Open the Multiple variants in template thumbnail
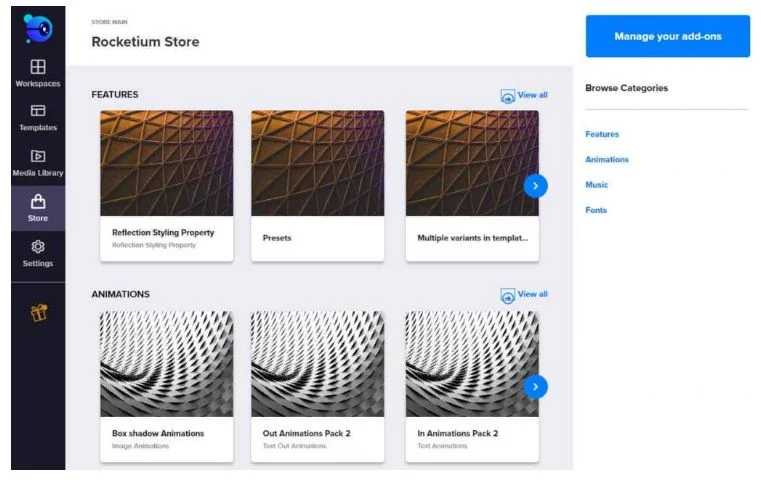The height and width of the screenshot is (480, 761). tap(472, 163)
